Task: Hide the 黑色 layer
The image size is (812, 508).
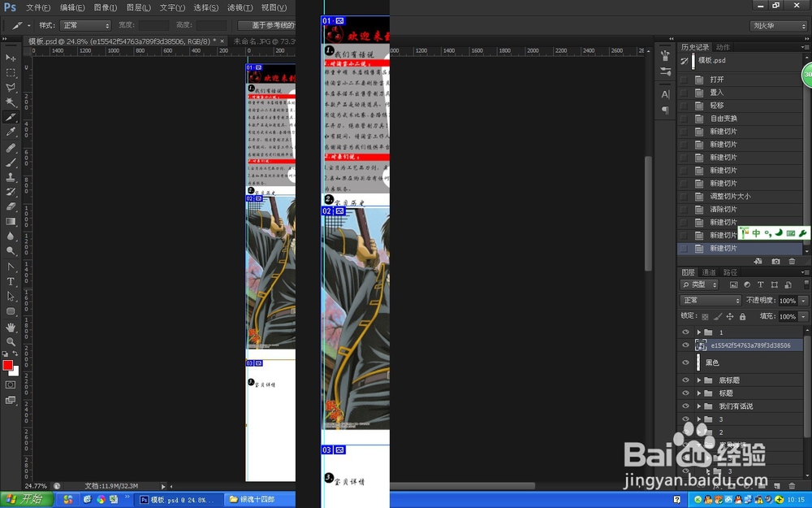Action: click(685, 363)
